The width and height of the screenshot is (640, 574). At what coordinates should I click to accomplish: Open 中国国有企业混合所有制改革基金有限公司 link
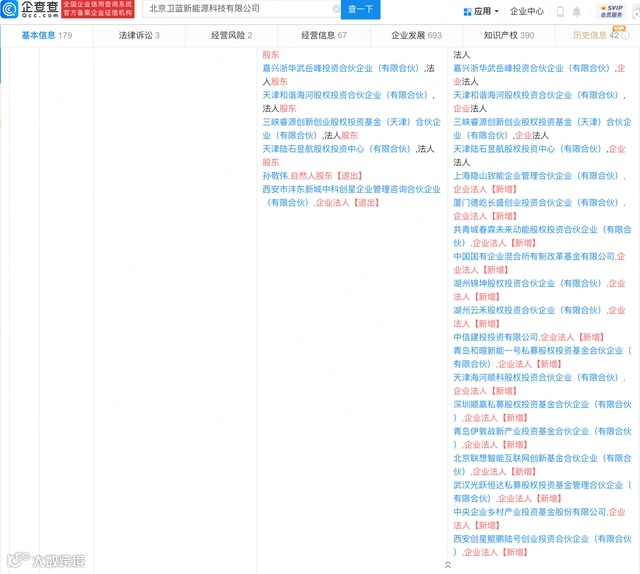pyautogui.click(x=534, y=256)
